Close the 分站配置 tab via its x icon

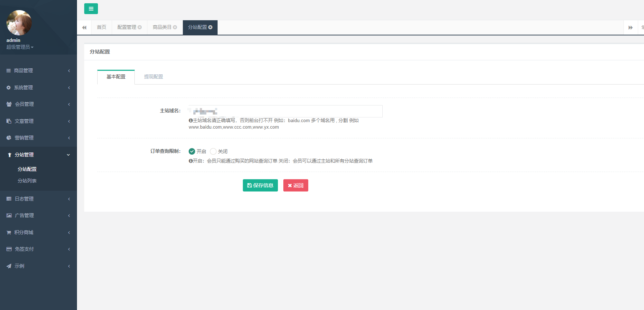point(211,27)
